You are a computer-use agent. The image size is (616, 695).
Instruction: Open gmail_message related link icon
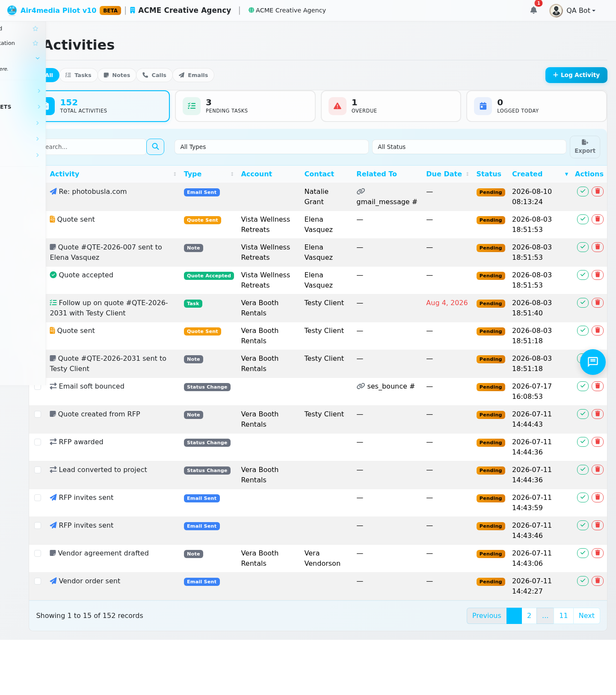pyautogui.click(x=361, y=191)
